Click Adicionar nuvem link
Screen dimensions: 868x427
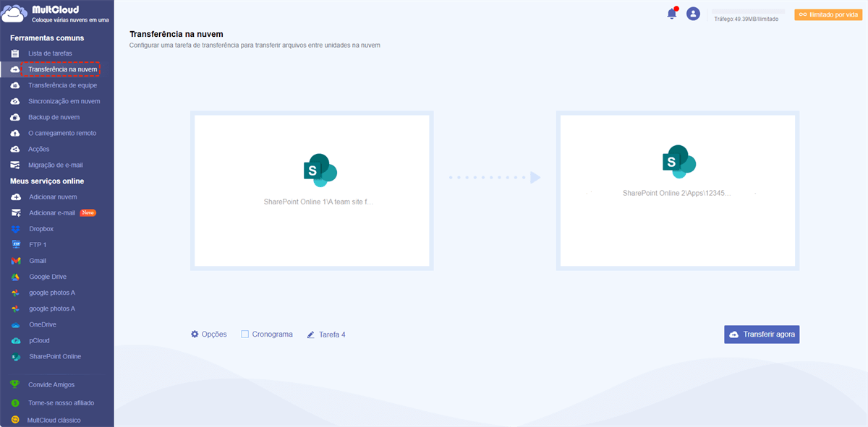click(53, 197)
